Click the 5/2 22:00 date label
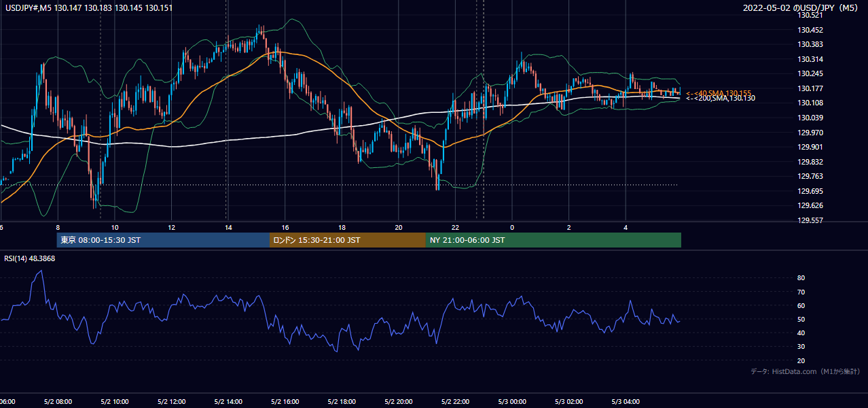The height and width of the screenshot is (408, 868). 456,402
